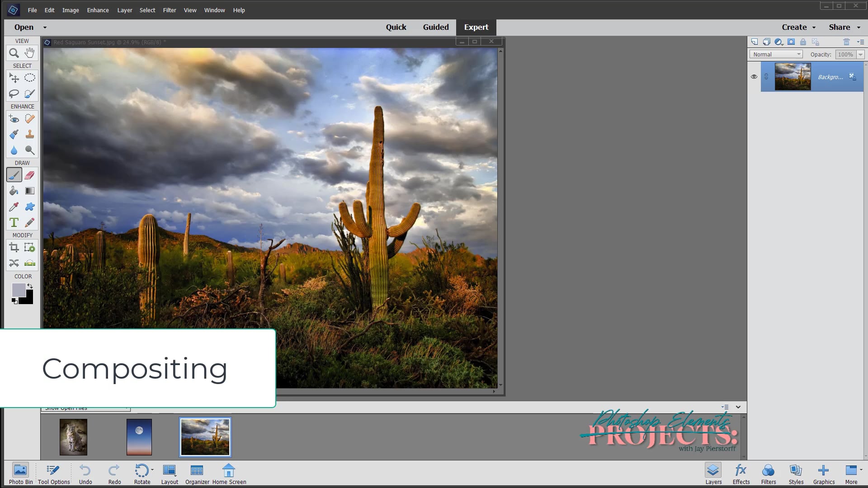Select the Horizontal Type tool
868x488 pixels.
tap(14, 223)
